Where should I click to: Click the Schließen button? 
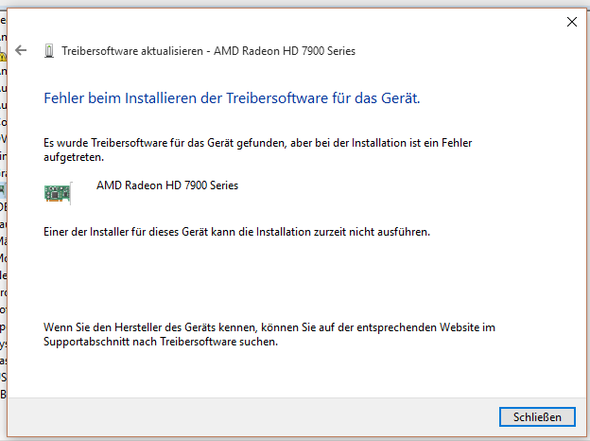537,417
